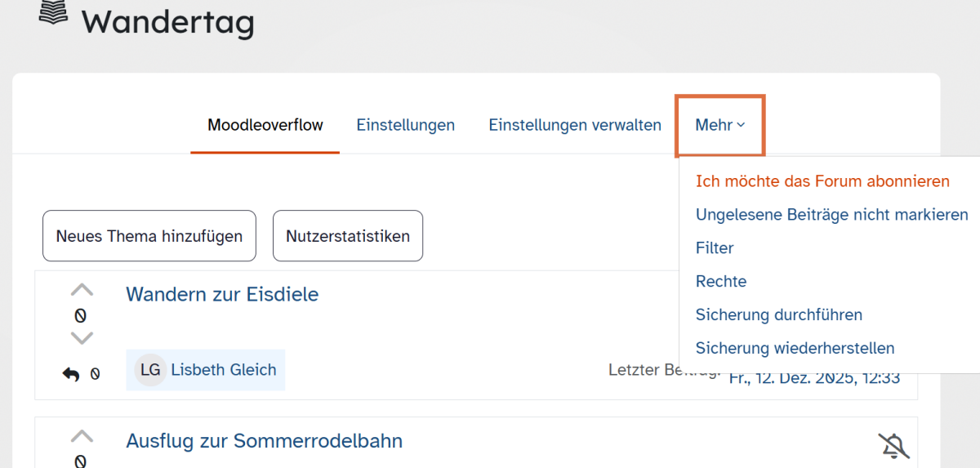Viewport: 980px width, 468px height.
Task: Open the Nutzerstatistiken button
Action: click(x=348, y=236)
